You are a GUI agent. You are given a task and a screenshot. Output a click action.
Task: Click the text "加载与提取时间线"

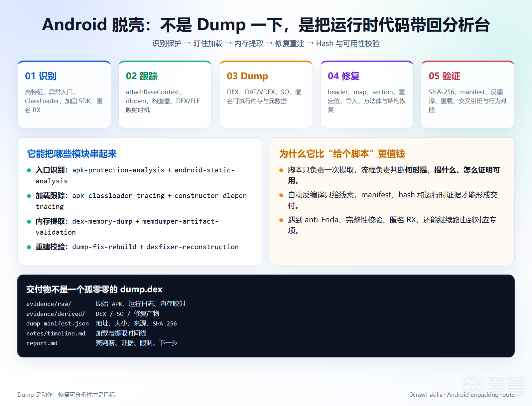[121, 333]
